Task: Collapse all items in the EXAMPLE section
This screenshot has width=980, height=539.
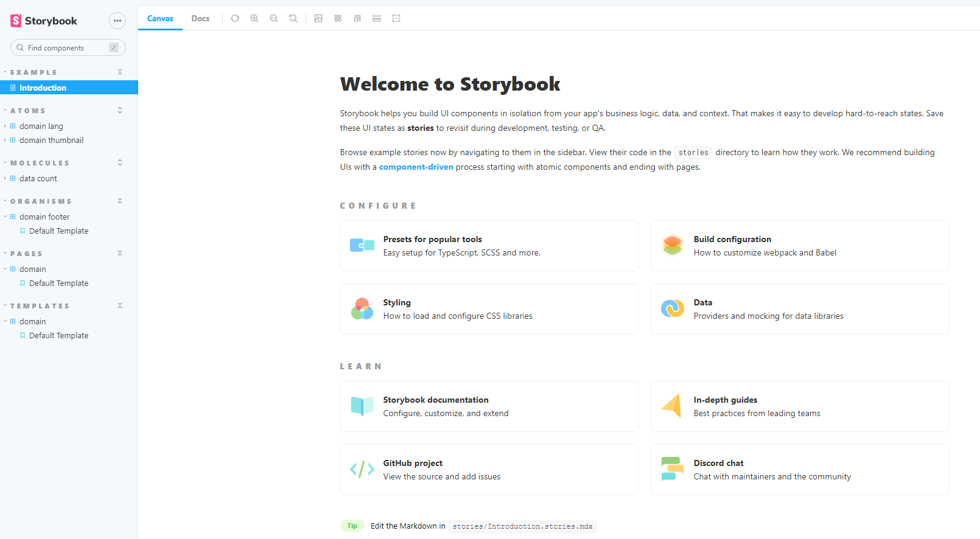Action: tap(120, 72)
